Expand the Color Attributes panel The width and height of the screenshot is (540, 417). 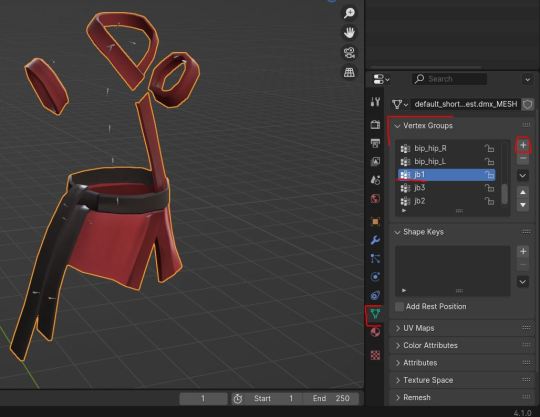click(x=397, y=345)
